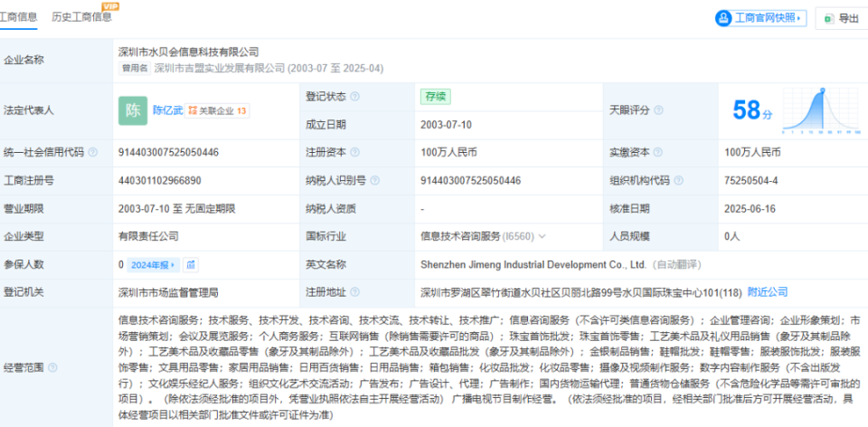Click the 58分 score distribution chart
868x427 pixels.
coord(822,110)
